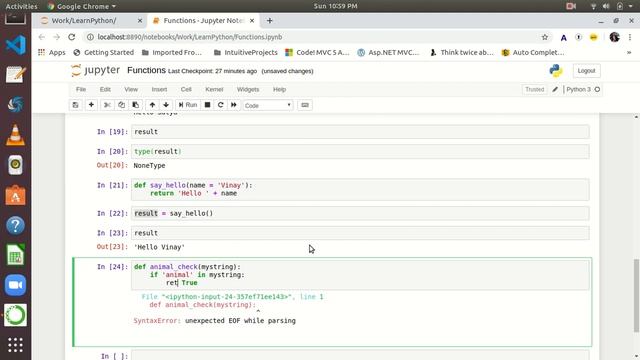
Task: Click the Logout button
Action: (587, 71)
